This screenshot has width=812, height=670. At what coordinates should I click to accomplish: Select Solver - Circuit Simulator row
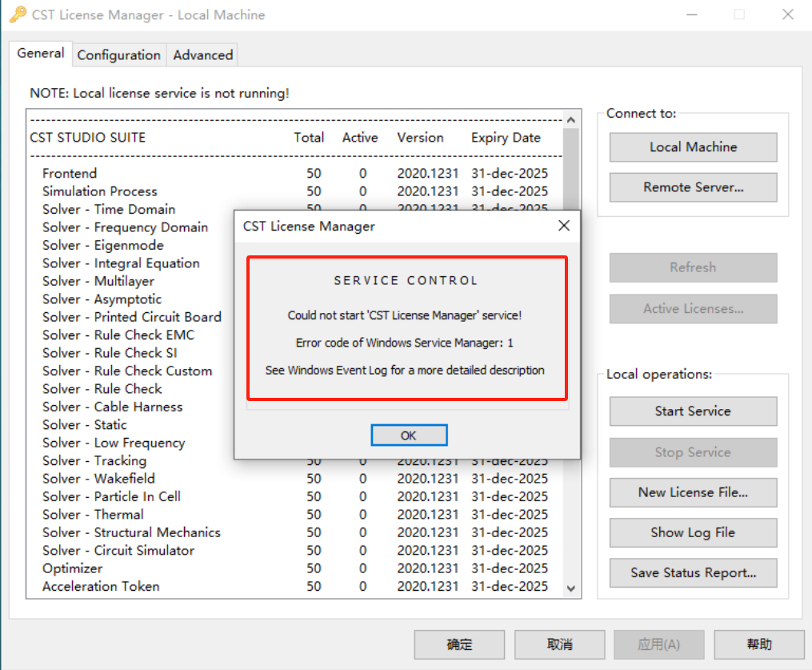pos(295,550)
